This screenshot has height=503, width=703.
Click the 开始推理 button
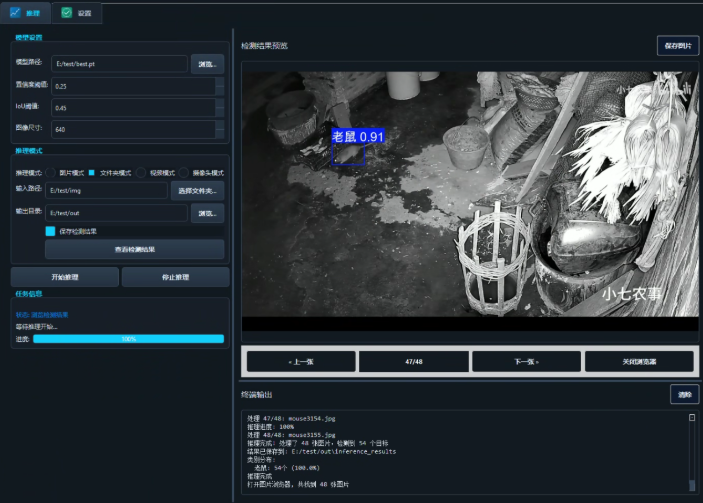(x=65, y=277)
